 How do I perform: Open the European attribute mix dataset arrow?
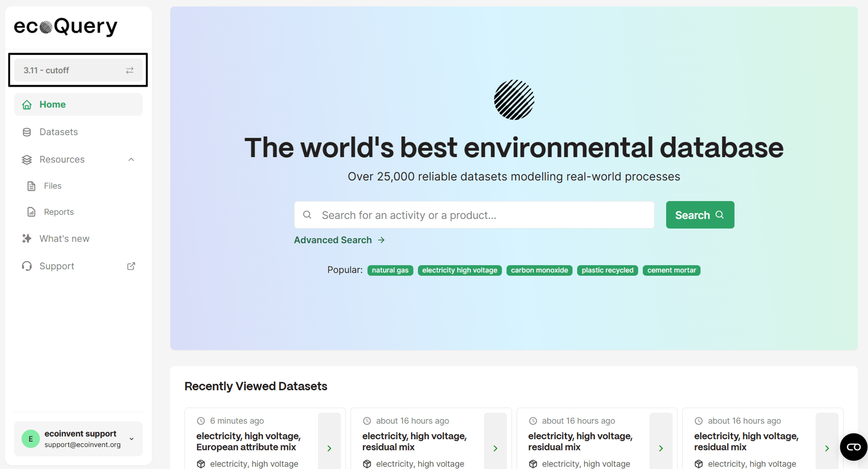pyautogui.click(x=329, y=448)
